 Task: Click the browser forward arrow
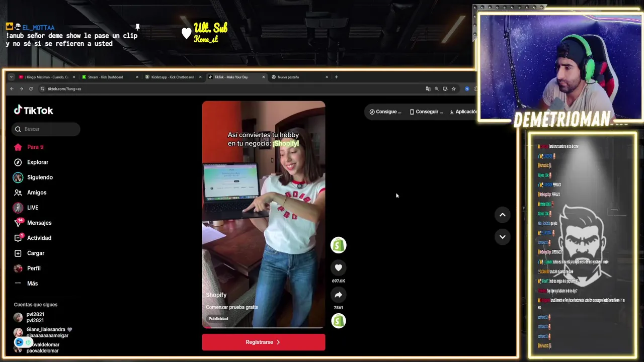pyautogui.click(x=21, y=89)
